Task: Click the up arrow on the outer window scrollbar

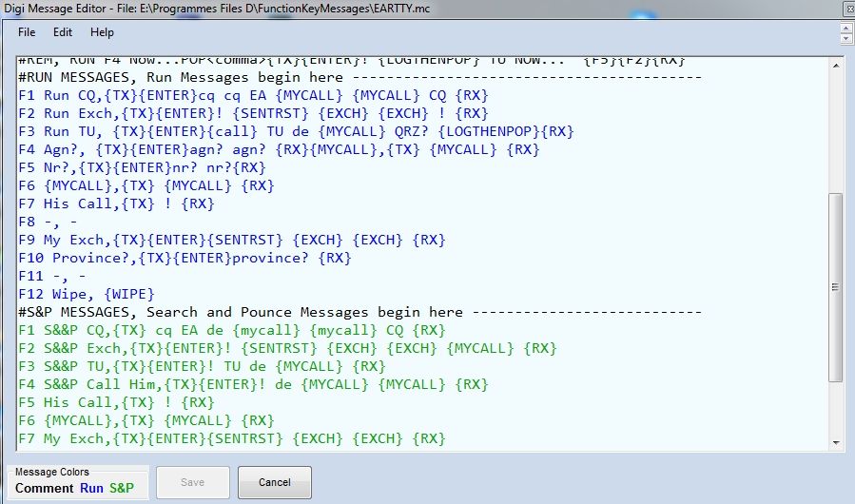Action: [x=846, y=28]
